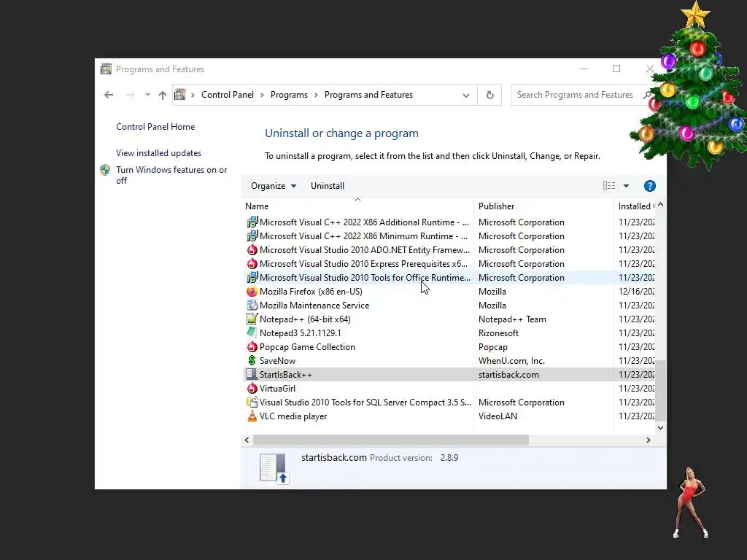Go back with the left arrow
The height and width of the screenshot is (560, 747).
pos(109,95)
